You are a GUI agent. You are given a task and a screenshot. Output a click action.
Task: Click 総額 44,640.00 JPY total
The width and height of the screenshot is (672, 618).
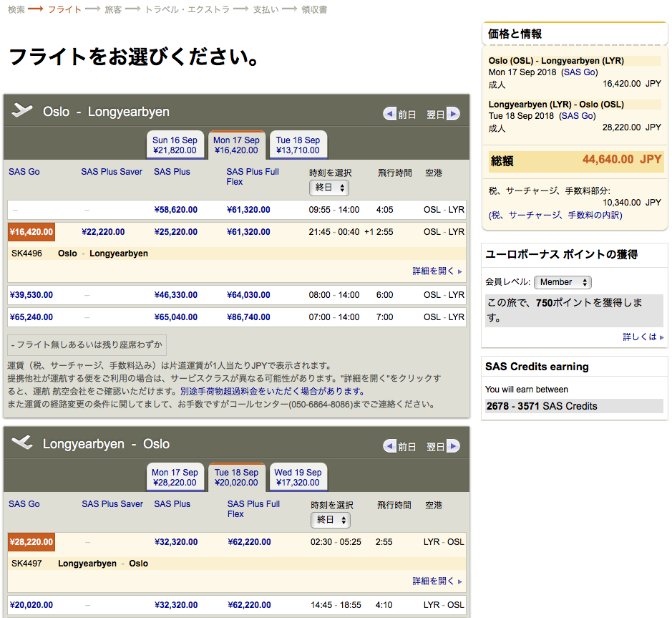pyautogui.click(x=576, y=161)
